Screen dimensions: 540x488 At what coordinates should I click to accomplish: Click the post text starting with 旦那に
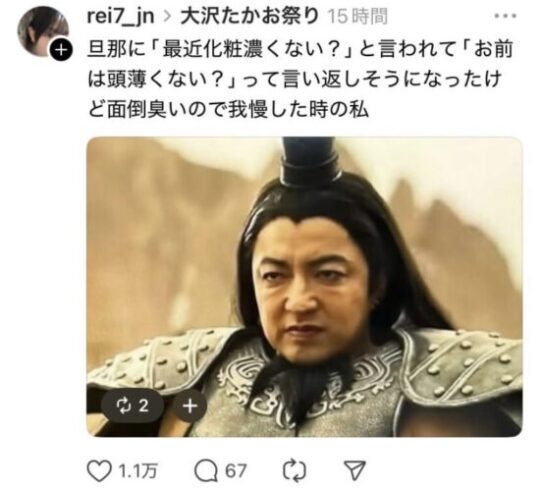click(x=301, y=79)
